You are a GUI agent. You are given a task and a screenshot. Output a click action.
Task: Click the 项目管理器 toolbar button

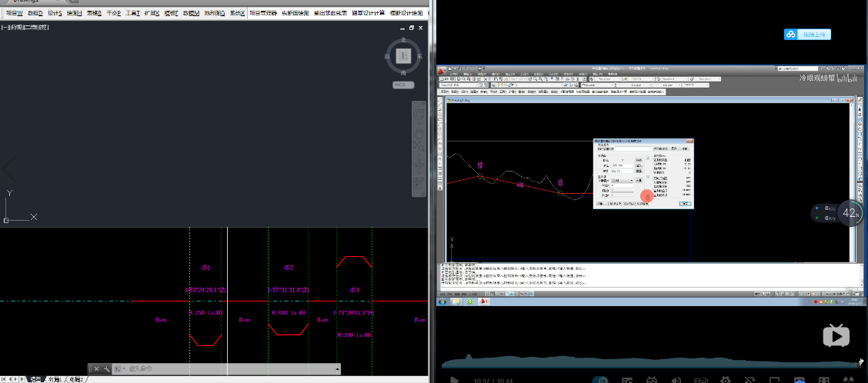(265, 14)
